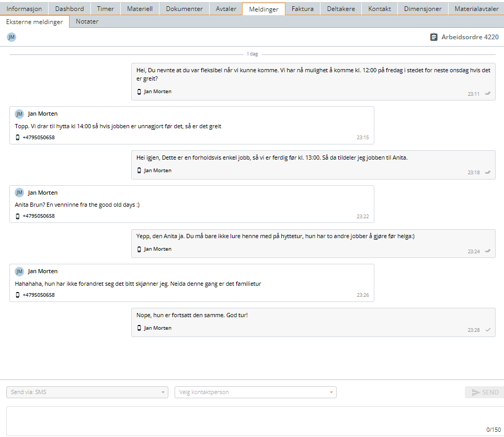The image size is (504, 437).
Task: Open the Send via: SMS dropdown
Action: (87, 393)
